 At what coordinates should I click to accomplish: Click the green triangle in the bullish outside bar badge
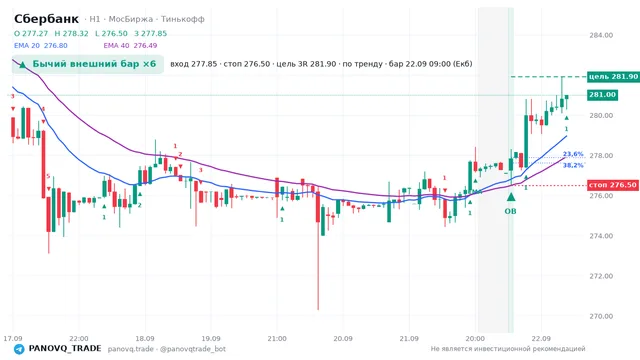pyautogui.click(x=23, y=64)
